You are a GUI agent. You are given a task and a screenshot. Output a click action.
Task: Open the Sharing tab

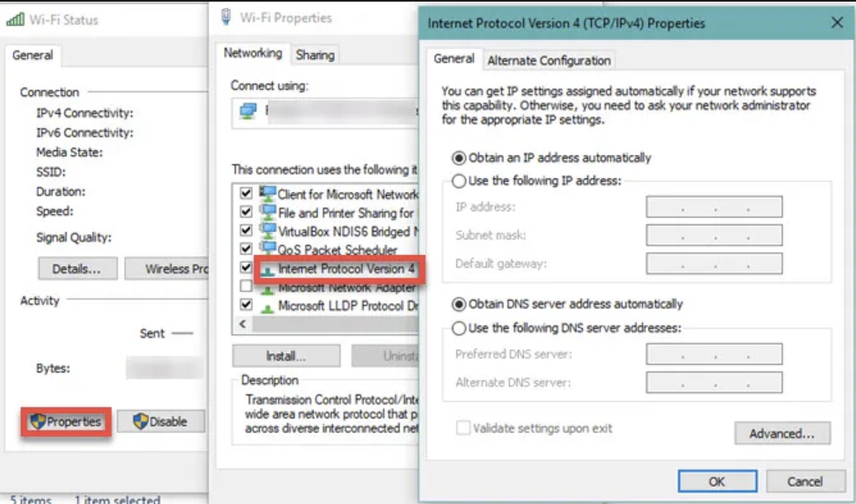(x=315, y=55)
